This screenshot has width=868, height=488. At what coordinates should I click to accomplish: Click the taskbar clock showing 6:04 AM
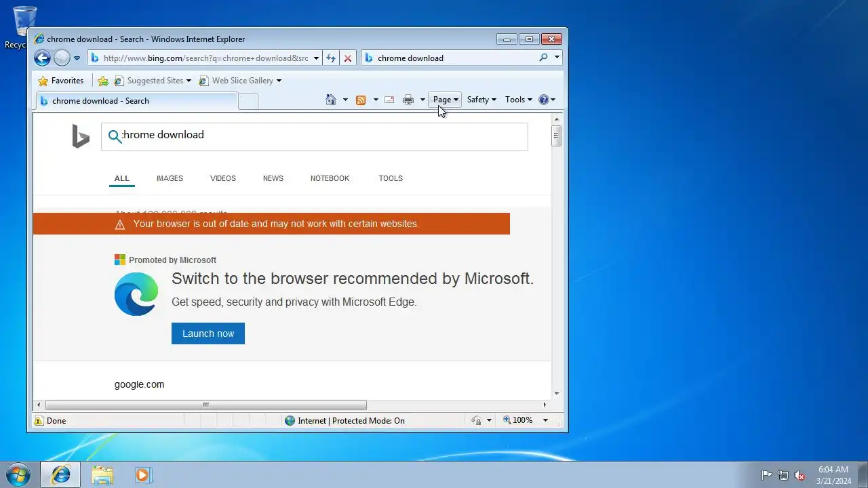(x=833, y=475)
